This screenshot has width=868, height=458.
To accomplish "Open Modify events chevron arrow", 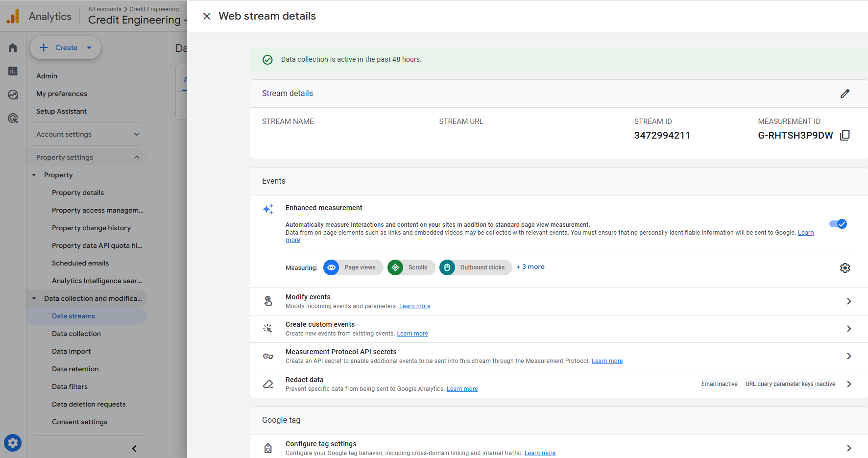I will (x=849, y=301).
